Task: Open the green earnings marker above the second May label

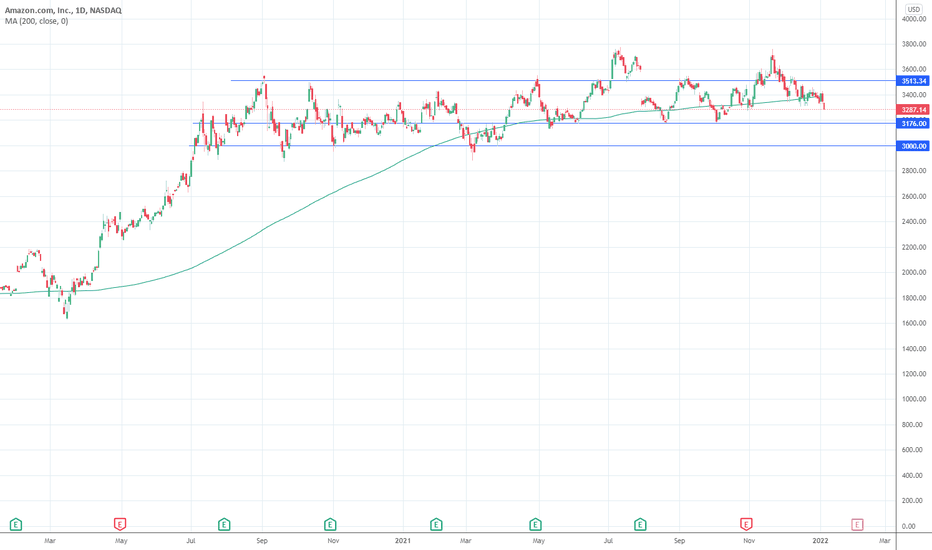Action: click(536, 524)
